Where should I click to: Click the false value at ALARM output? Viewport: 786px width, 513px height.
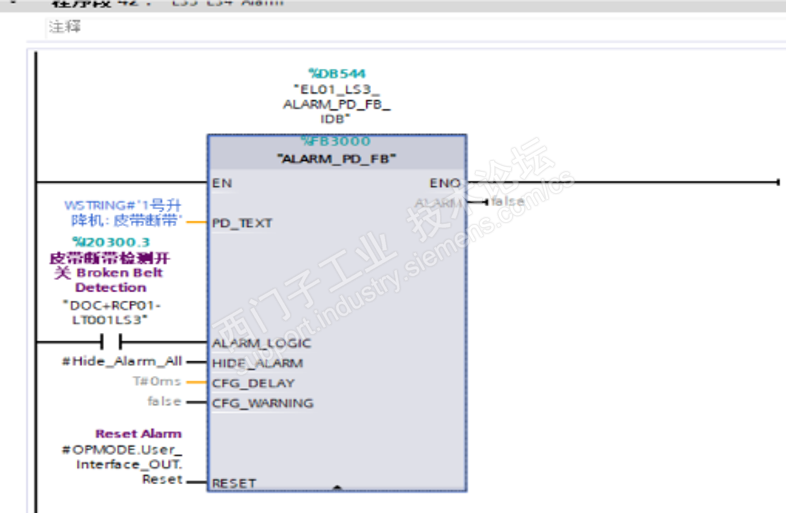click(507, 202)
